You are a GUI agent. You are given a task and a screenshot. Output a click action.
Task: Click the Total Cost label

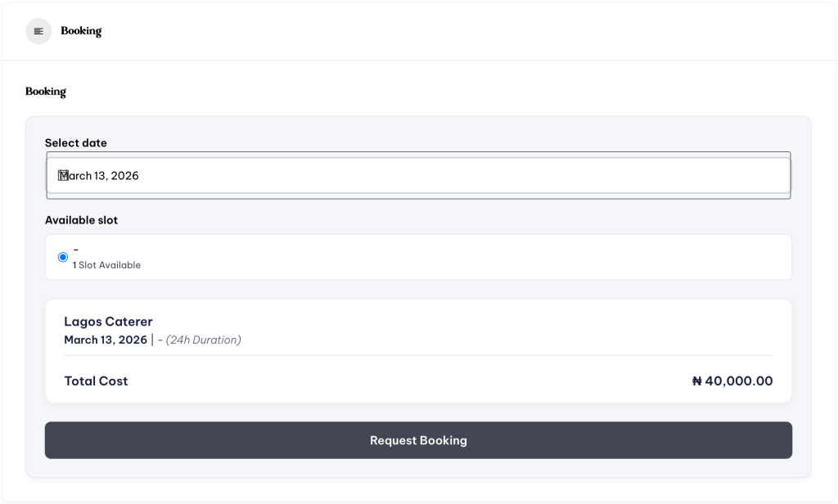(x=96, y=380)
